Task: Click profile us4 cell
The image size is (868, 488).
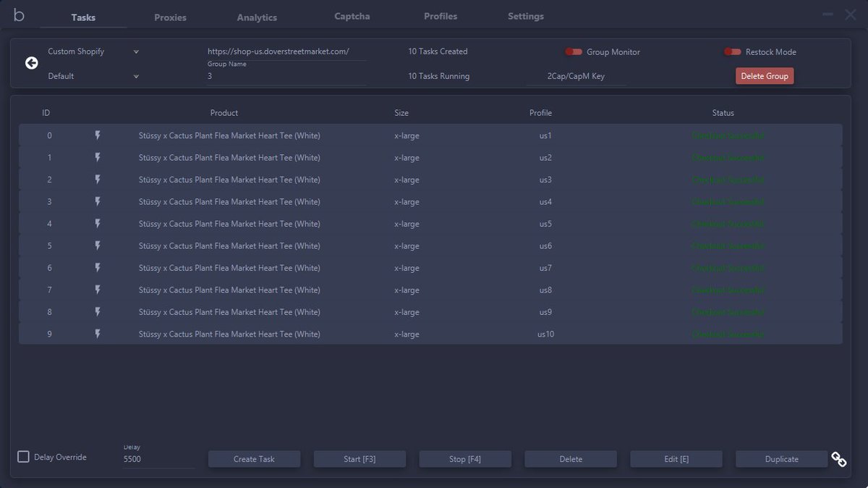Action: (x=545, y=201)
